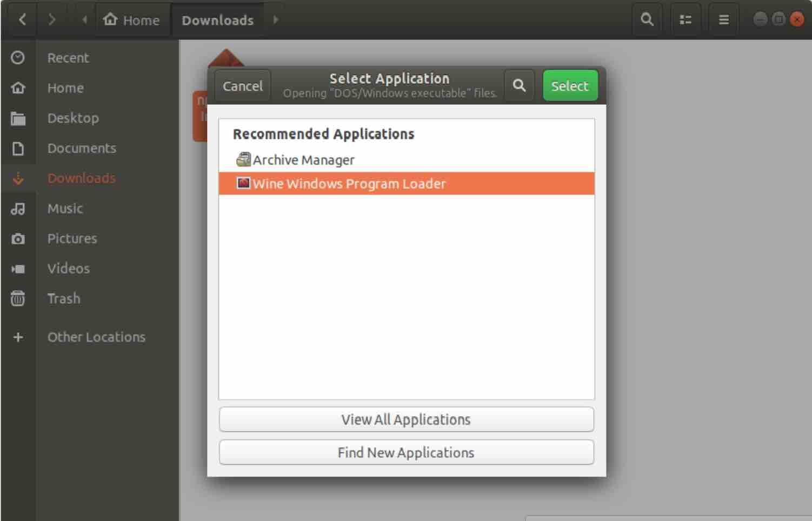
Task: Click the Home house sidebar icon
Action: coord(18,88)
